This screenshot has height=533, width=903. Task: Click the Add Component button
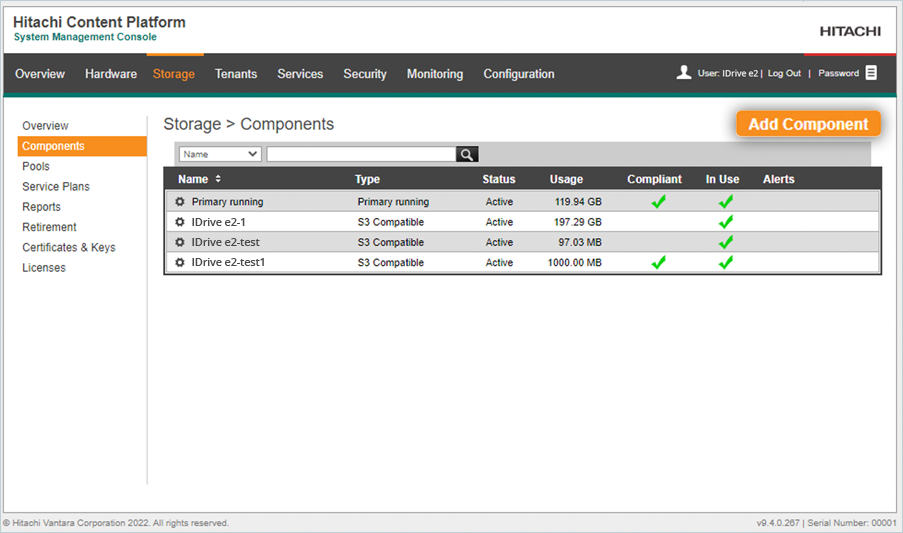[808, 124]
